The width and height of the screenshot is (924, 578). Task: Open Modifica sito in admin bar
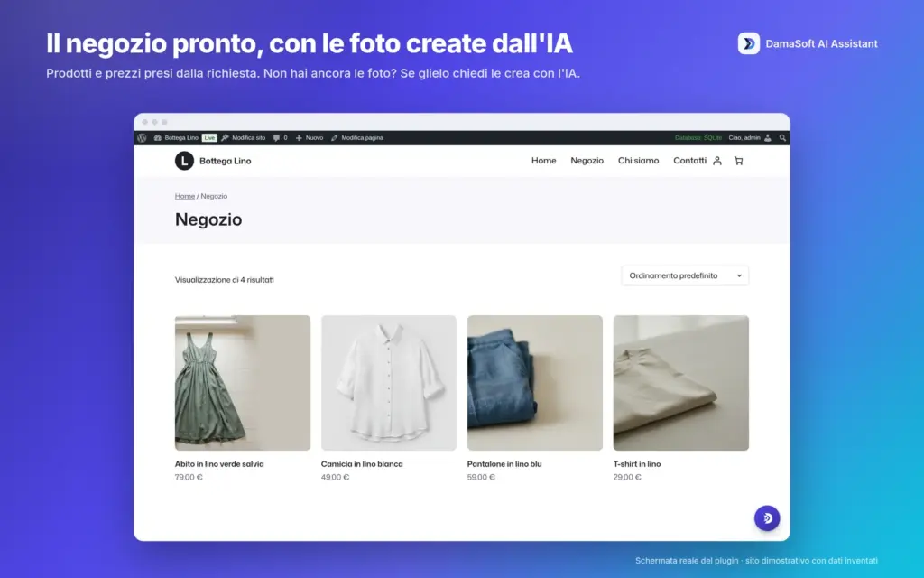click(244, 138)
